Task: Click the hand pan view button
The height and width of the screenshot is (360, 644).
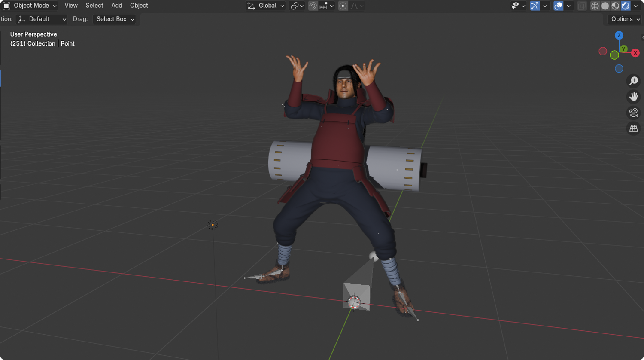Action: (634, 97)
